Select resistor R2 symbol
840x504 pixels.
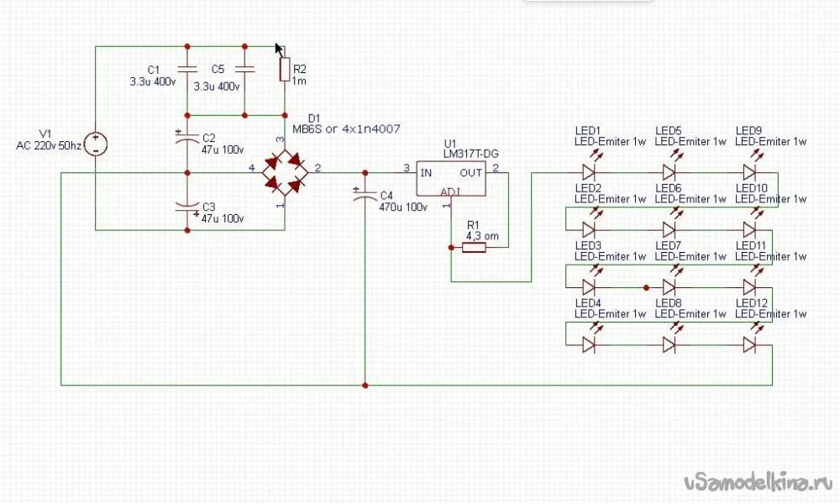tap(285, 70)
